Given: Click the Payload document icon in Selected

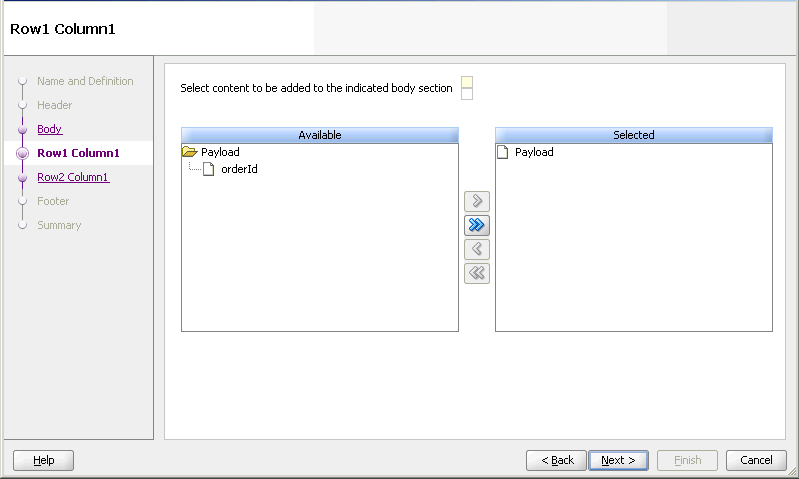Looking at the screenshot, I should point(502,152).
